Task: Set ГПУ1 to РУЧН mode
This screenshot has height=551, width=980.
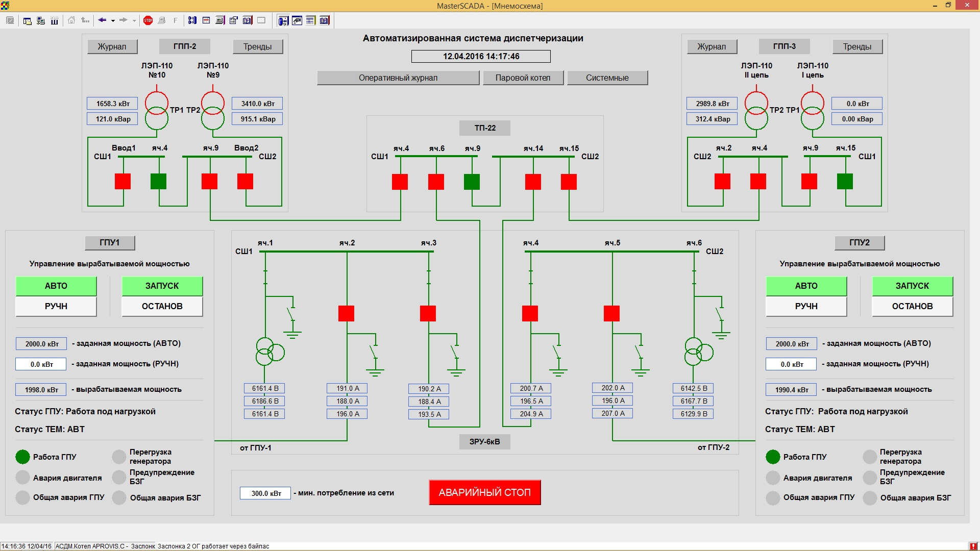Action: tap(56, 307)
